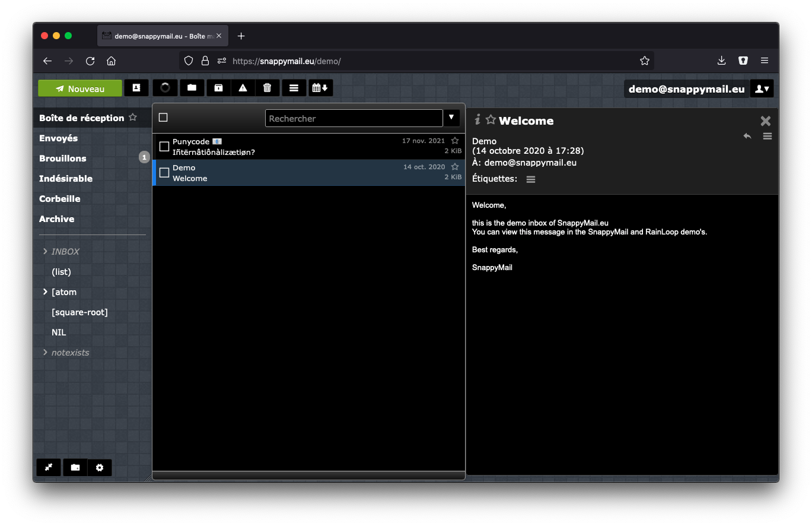Open a new browser tab with plus
Screen dimensions: 812x526
click(x=241, y=36)
